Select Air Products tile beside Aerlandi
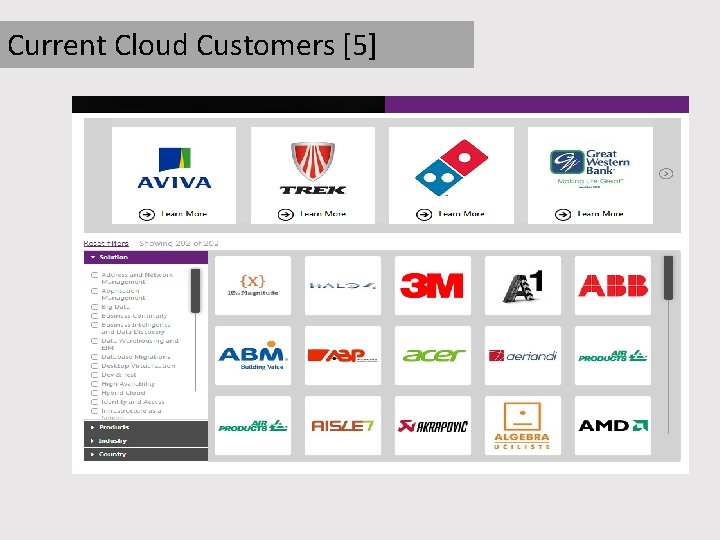Viewport: 720px width, 540px height. [613, 355]
